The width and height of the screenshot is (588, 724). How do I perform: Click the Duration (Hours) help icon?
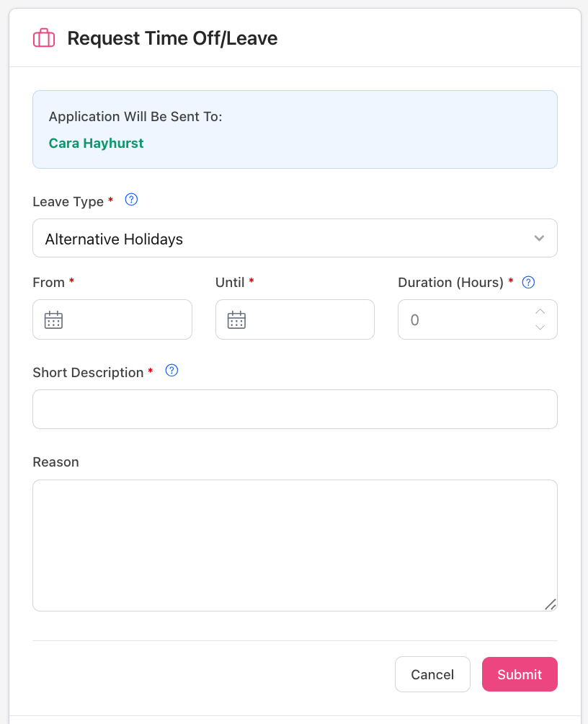528,282
